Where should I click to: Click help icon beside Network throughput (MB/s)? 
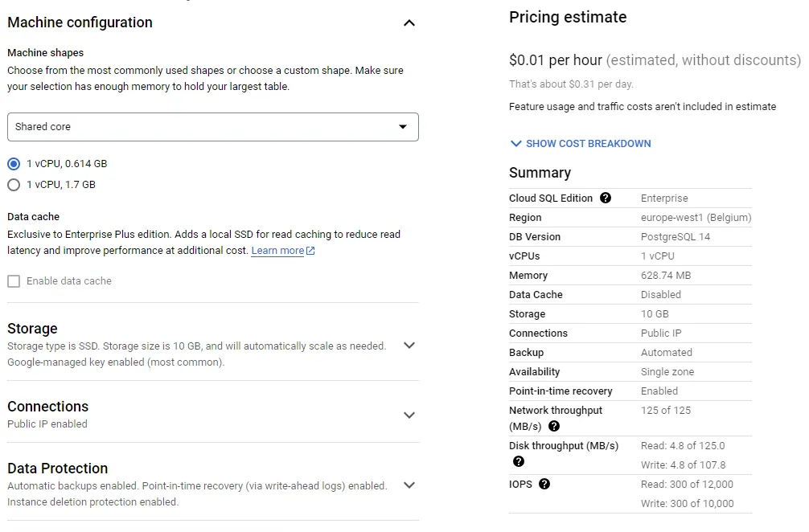tap(554, 427)
